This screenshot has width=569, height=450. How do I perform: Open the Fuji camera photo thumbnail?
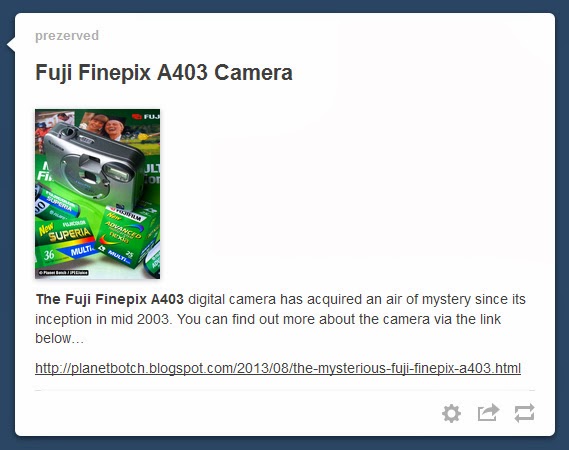98,194
